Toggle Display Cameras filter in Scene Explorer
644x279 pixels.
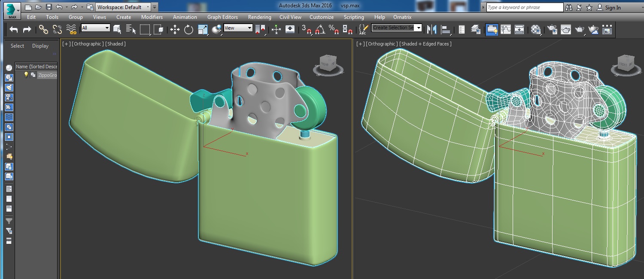coord(9,97)
